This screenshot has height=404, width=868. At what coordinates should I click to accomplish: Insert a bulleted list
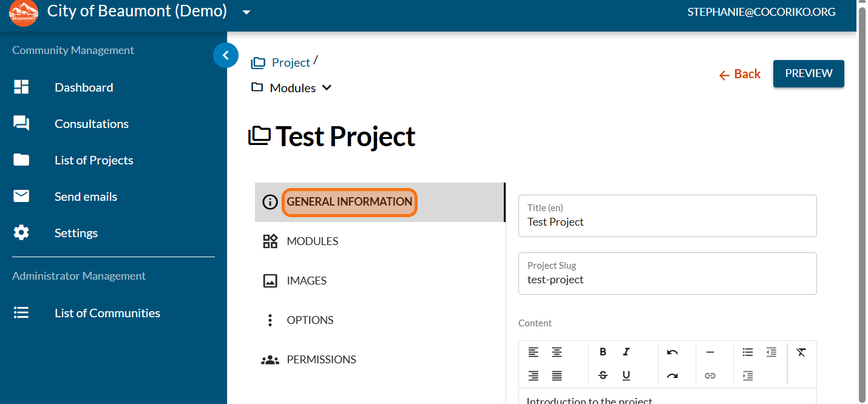(x=748, y=352)
